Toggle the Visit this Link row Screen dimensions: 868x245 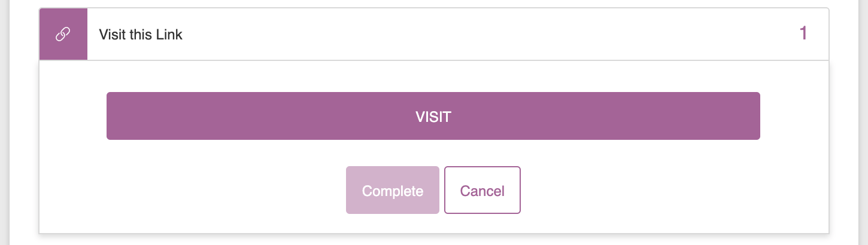[x=434, y=34]
